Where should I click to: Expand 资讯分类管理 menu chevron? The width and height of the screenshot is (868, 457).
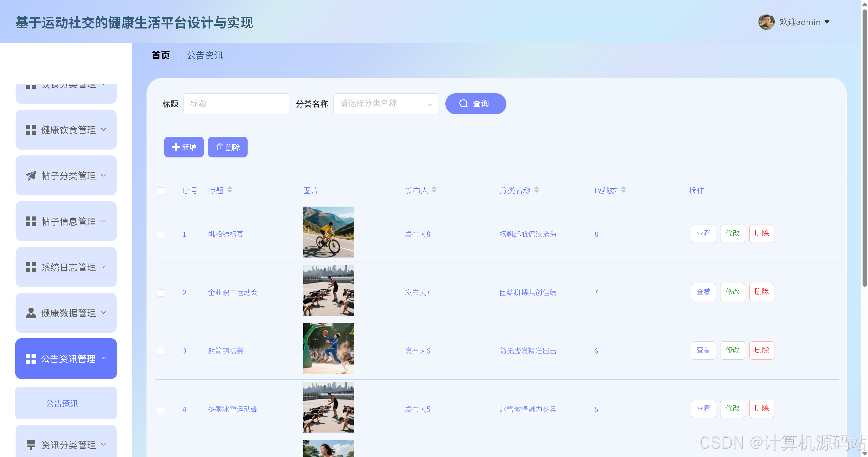104,444
